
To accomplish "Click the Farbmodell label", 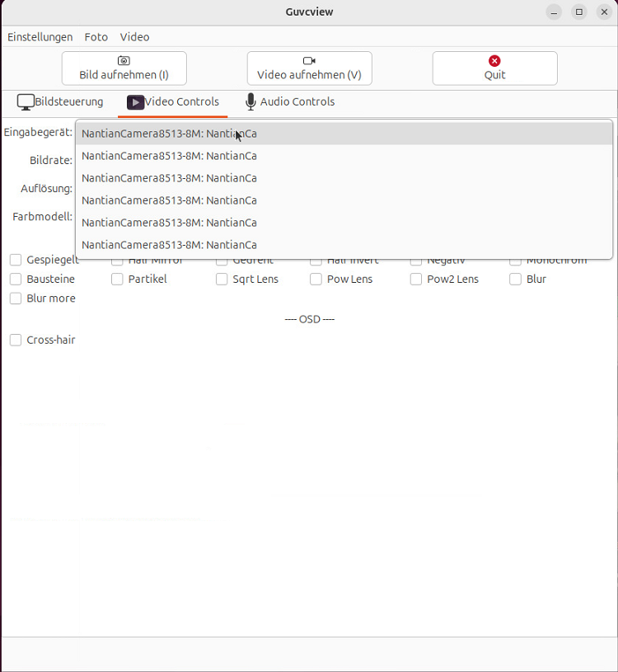I will coord(42,216).
